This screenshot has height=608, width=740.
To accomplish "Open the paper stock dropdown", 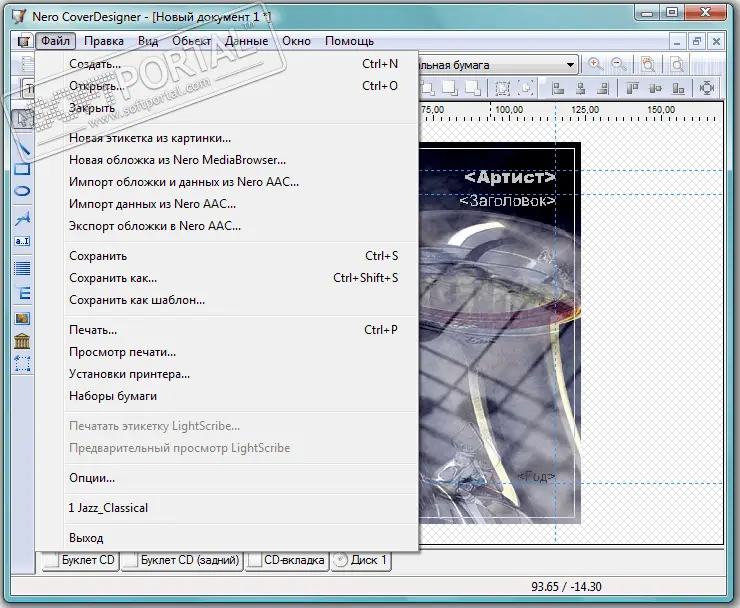I will [x=571, y=65].
